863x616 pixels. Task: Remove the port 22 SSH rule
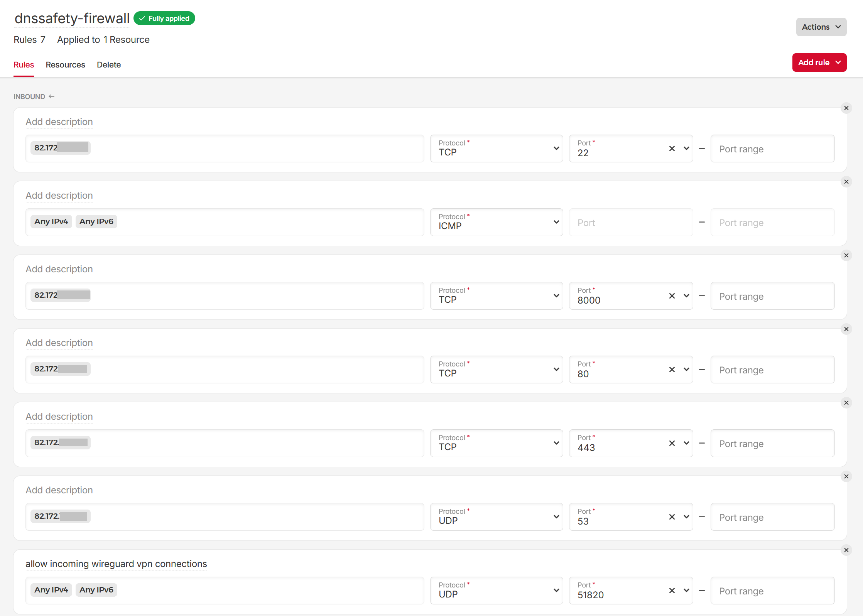pyautogui.click(x=846, y=108)
